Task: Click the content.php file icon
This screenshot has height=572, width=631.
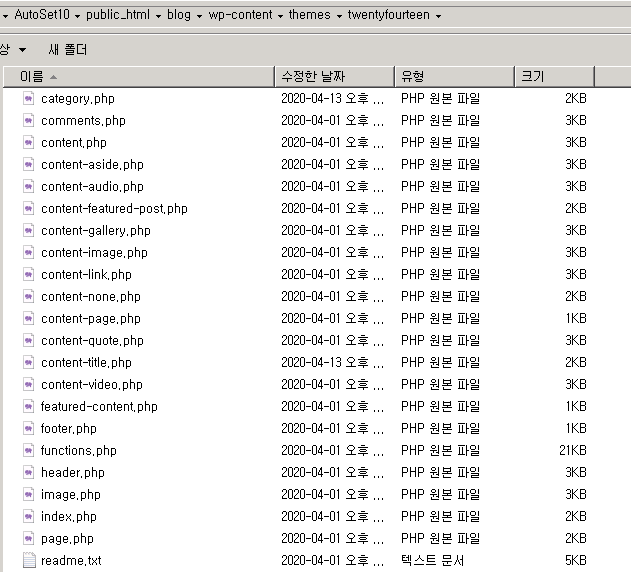Action: [29, 142]
